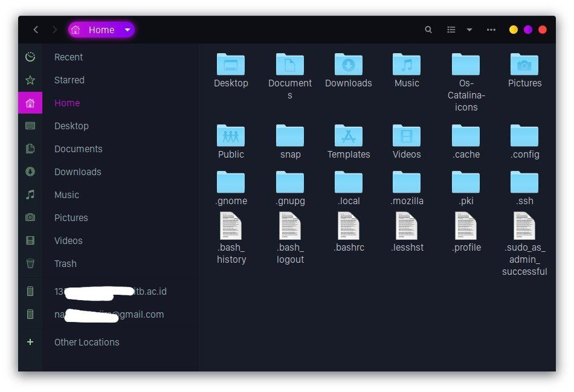Open the view options dropdown arrow
The image size is (574, 392).
[x=469, y=29]
